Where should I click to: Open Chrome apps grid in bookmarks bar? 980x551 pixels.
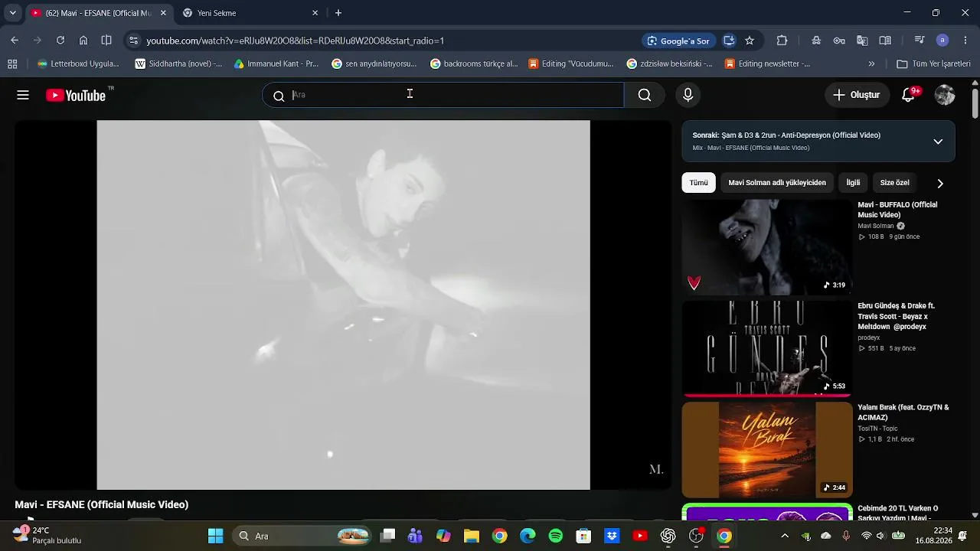12,64
